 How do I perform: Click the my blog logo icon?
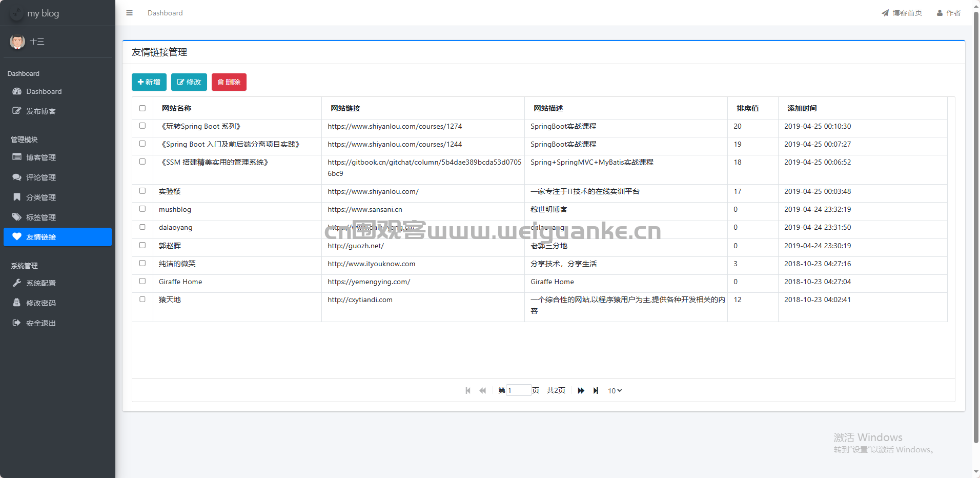click(x=16, y=13)
